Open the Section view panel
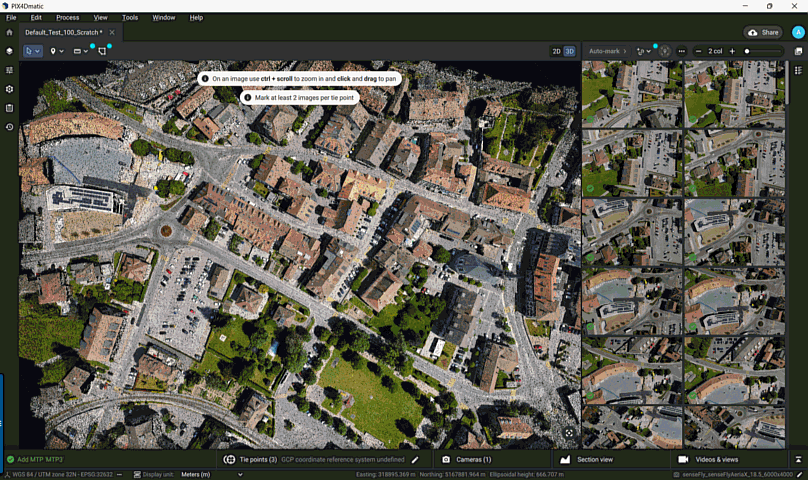808x480 pixels. tap(594, 460)
